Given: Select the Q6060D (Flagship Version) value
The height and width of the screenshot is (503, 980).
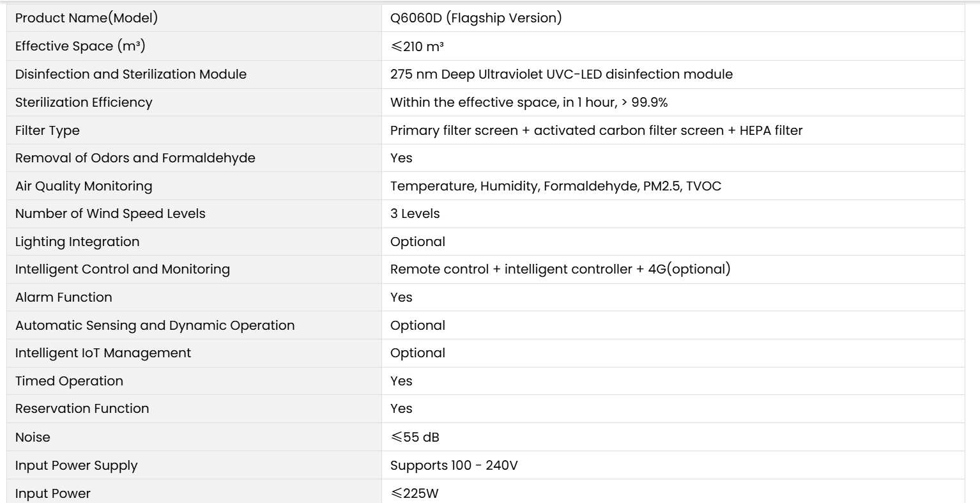Looking at the screenshot, I should tap(476, 18).
